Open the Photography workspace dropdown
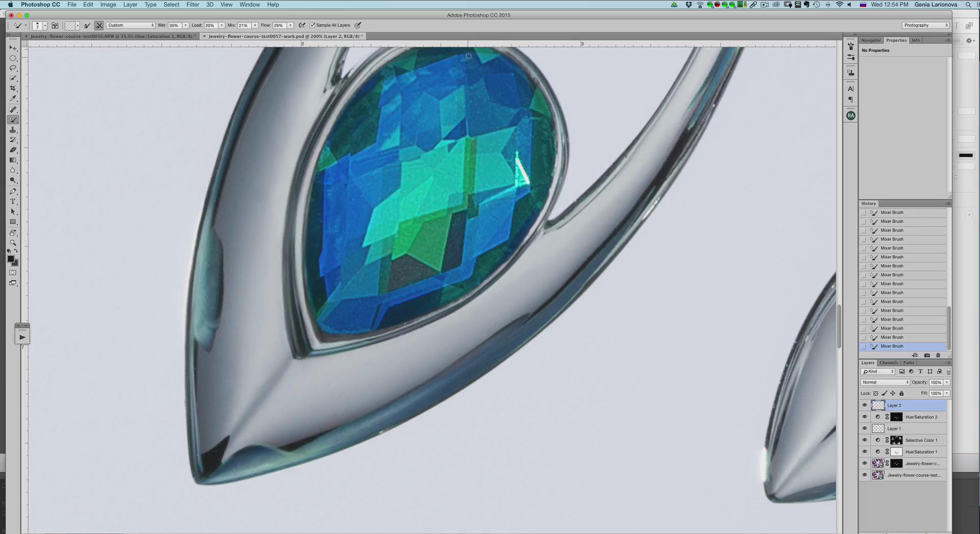Image resolution: width=980 pixels, height=534 pixels. pyautogui.click(x=925, y=26)
